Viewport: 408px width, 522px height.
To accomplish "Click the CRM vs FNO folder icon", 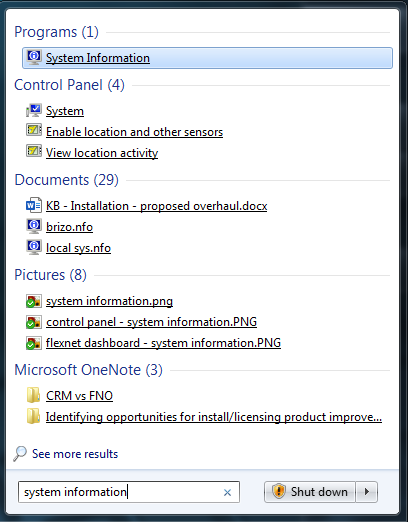I will (34, 395).
